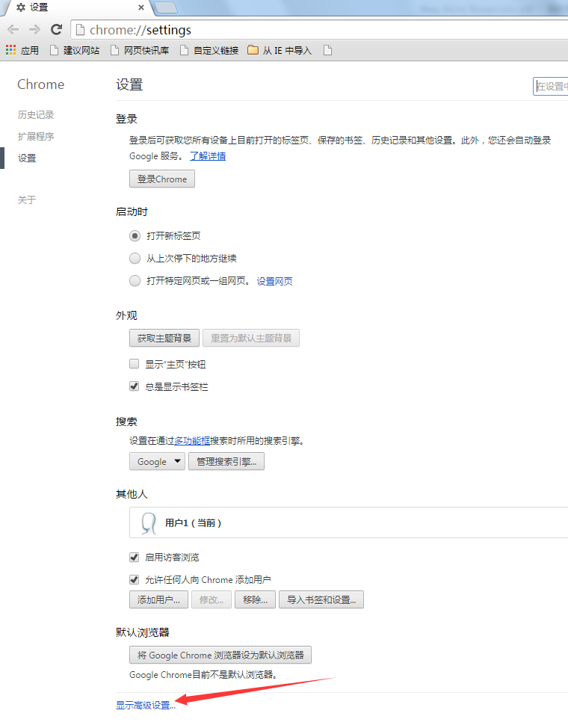Click the browser back arrow
The height and width of the screenshot is (728, 568).
13,30
